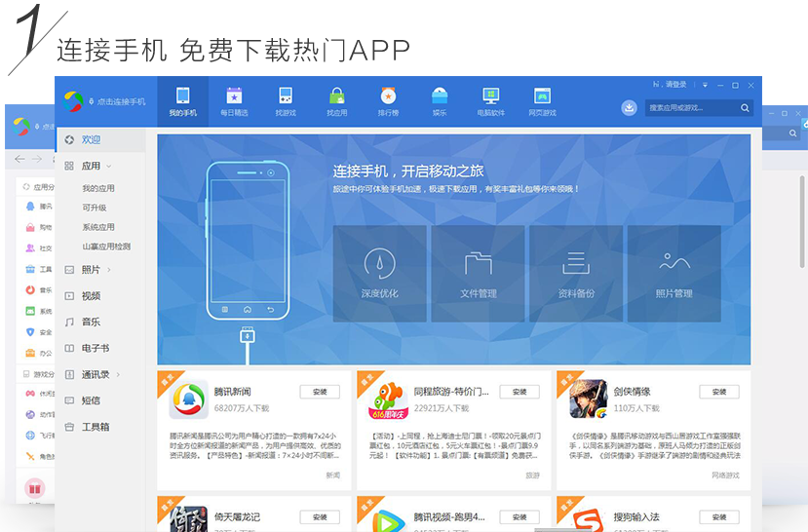Open the 照片管理 tile
Screen dimensions: 808x532
pyautogui.click(x=674, y=274)
